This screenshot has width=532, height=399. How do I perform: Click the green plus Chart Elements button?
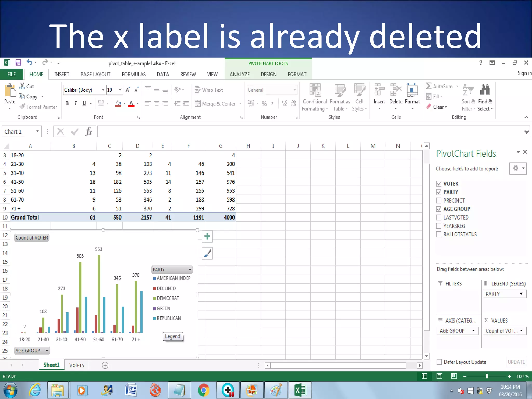pyautogui.click(x=207, y=236)
